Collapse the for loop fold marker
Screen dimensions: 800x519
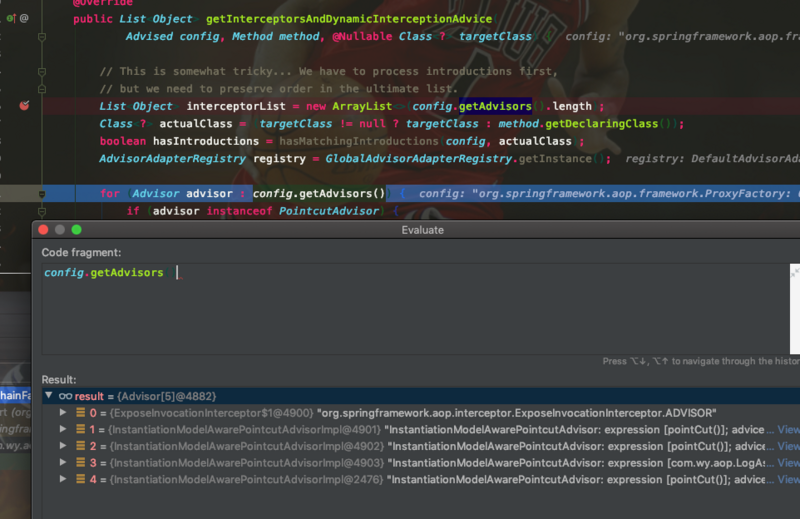pos(42,194)
